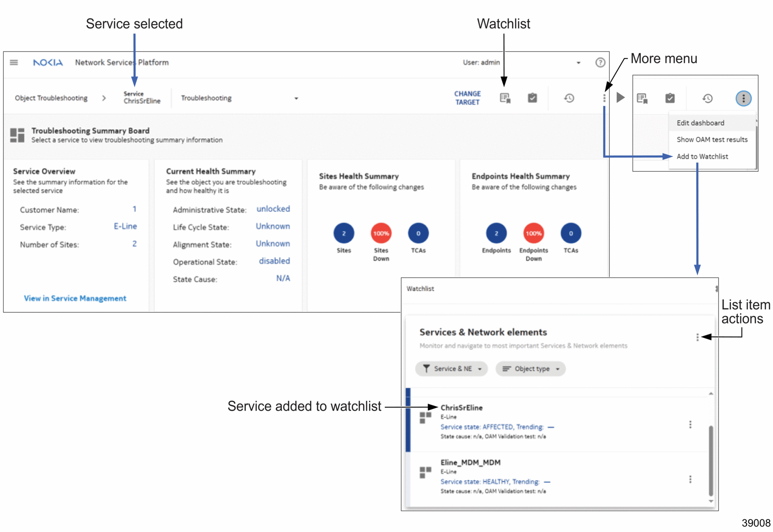Click the highlighted More button in inset toolbar
The height and width of the screenshot is (532, 773).
[743, 99]
